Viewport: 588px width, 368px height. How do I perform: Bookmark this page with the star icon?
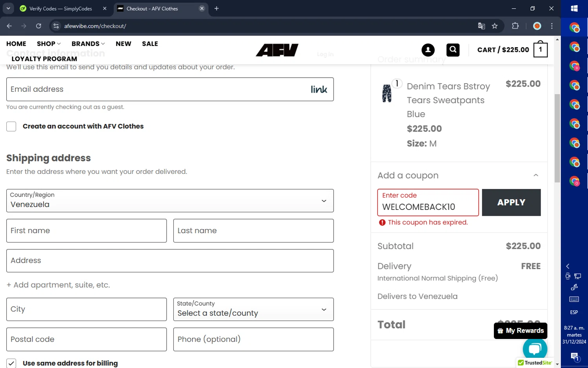(x=495, y=26)
